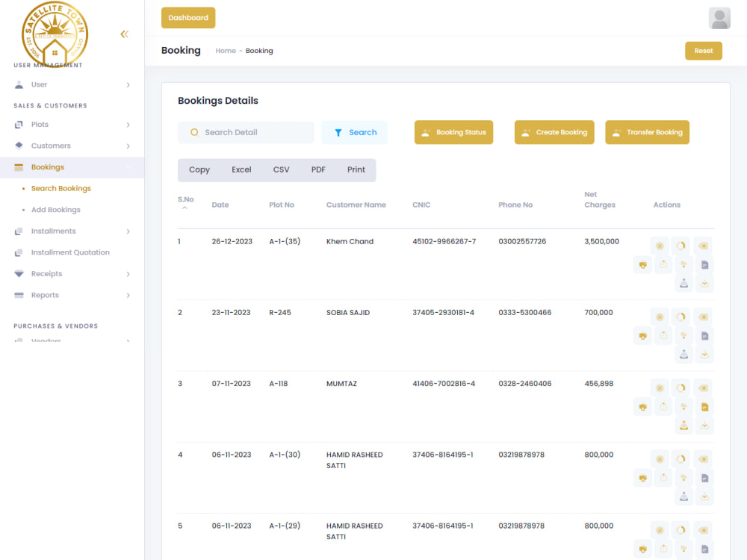Focus the Search Detail input field
The height and width of the screenshot is (560, 747).
click(x=246, y=132)
